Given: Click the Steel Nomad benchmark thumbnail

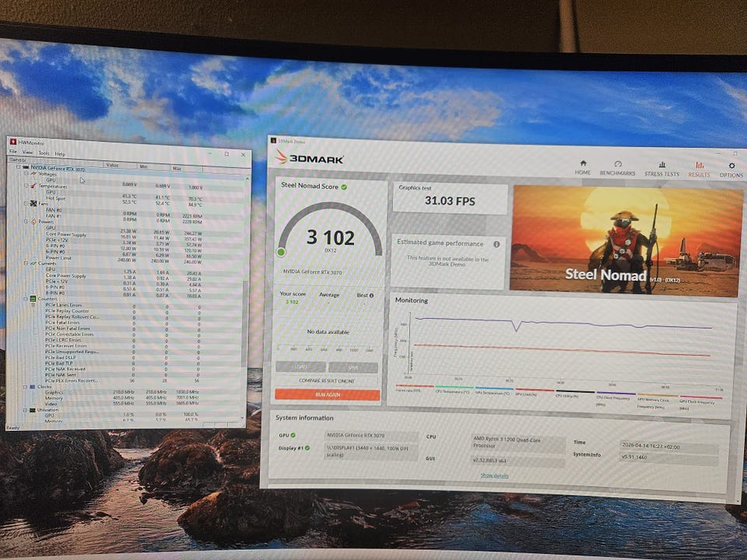Looking at the screenshot, I should pos(626,240).
